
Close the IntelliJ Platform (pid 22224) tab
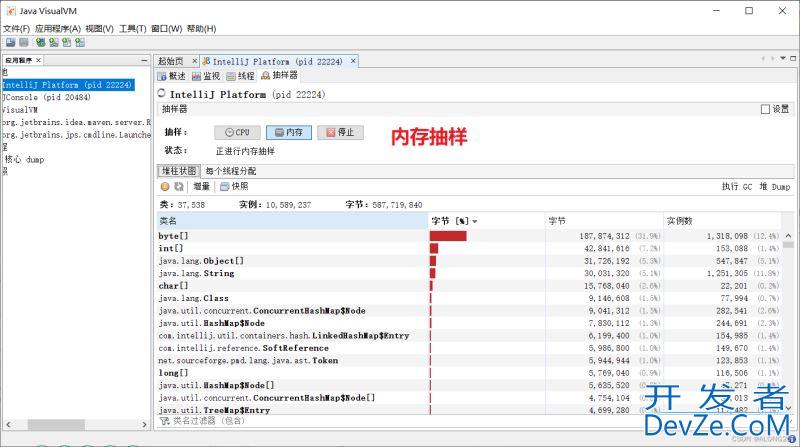[353, 61]
